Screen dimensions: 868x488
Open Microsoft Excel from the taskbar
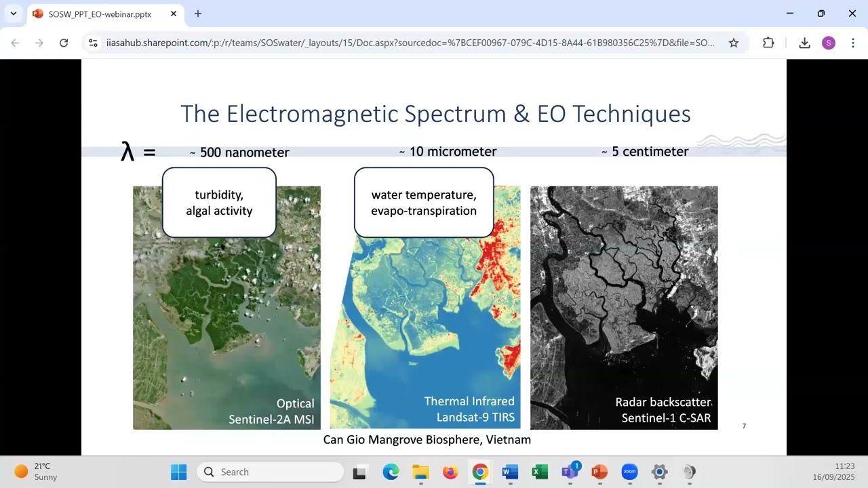click(x=540, y=472)
